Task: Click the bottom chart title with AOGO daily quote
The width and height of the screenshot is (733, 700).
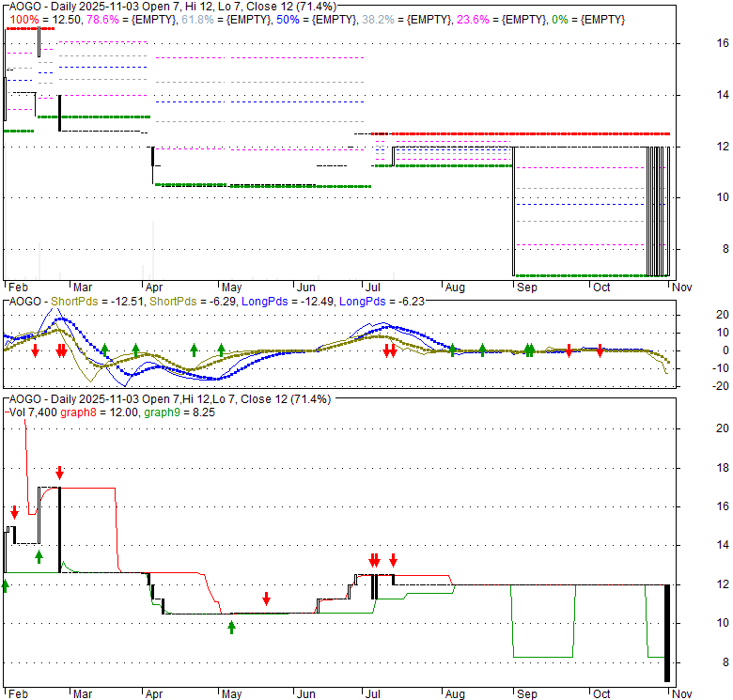Action: (170, 399)
